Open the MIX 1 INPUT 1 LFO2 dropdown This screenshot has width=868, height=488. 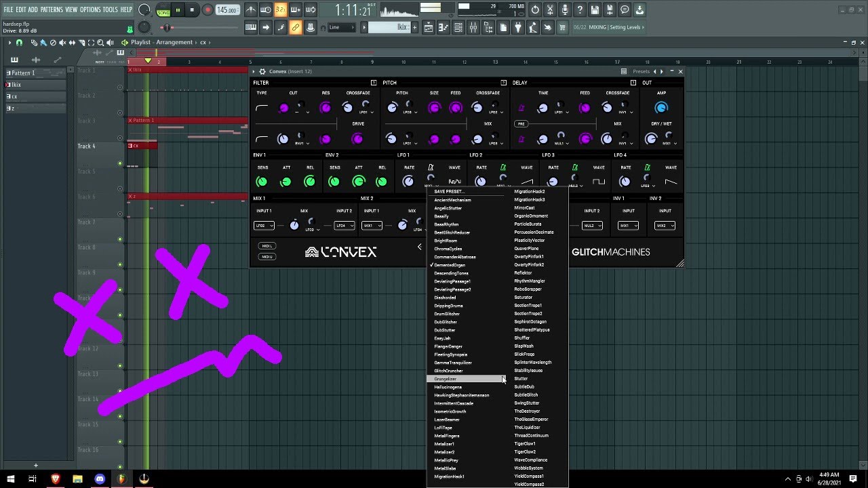(x=264, y=226)
